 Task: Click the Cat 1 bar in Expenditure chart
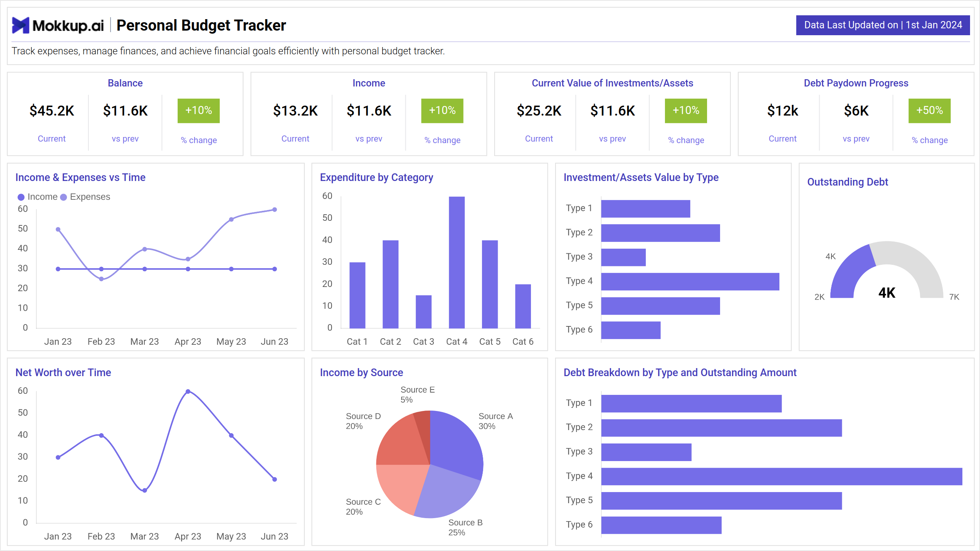[x=357, y=295]
